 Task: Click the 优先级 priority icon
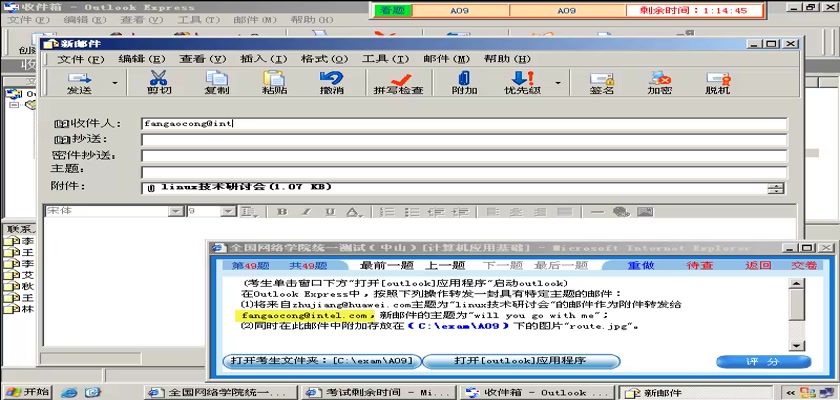coord(522,83)
